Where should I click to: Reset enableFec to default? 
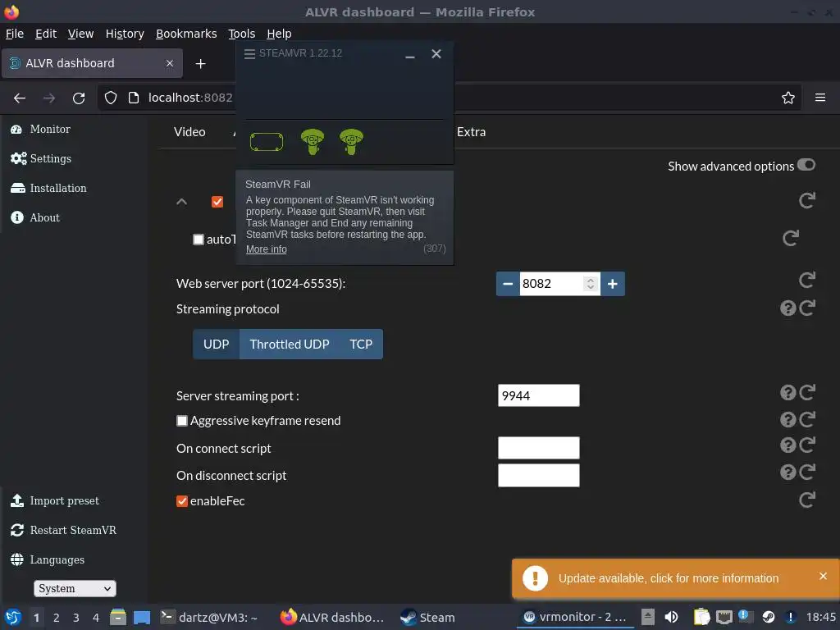click(807, 500)
